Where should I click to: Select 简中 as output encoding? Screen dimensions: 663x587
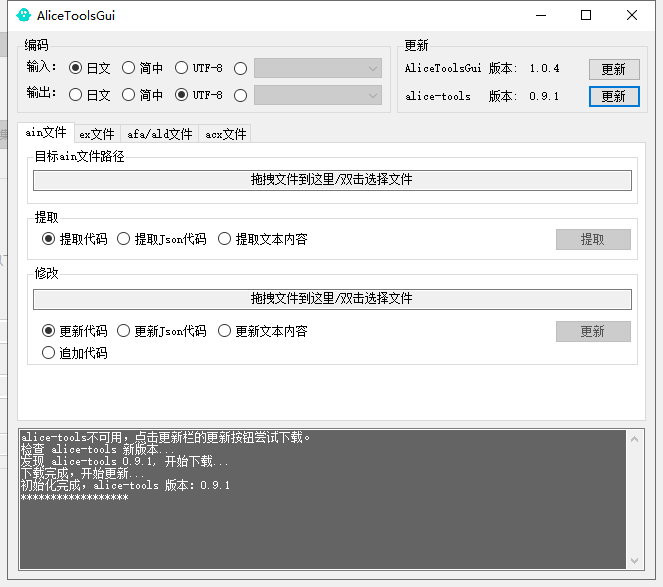pyautogui.click(x=142, y=95)
